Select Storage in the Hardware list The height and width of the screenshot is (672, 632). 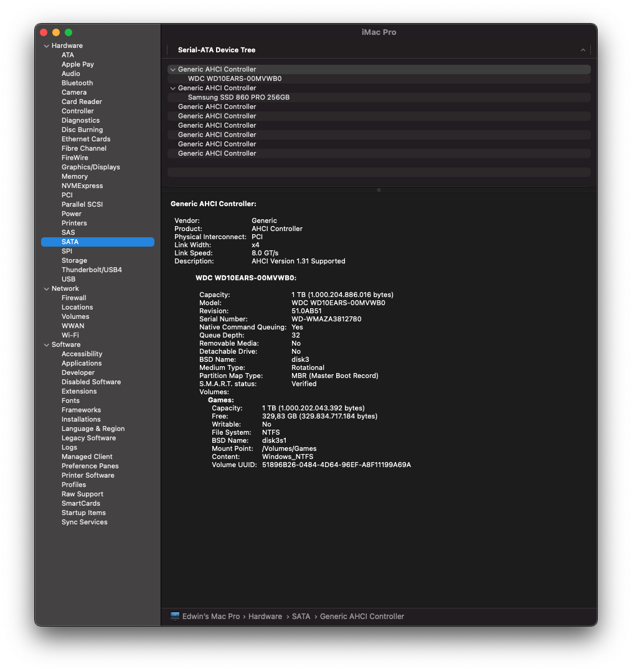point(74,260)
